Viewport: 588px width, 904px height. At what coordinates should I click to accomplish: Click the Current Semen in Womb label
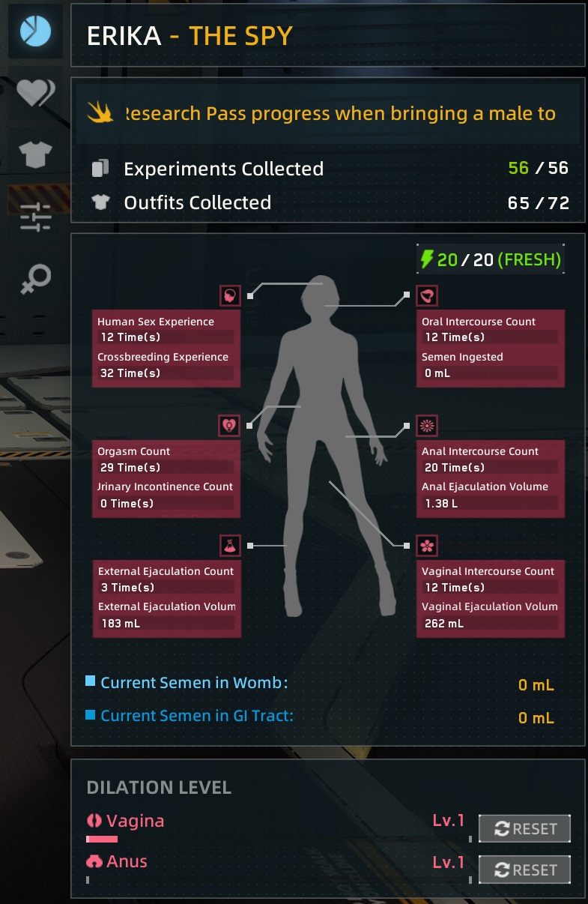(x=194, y=683)
